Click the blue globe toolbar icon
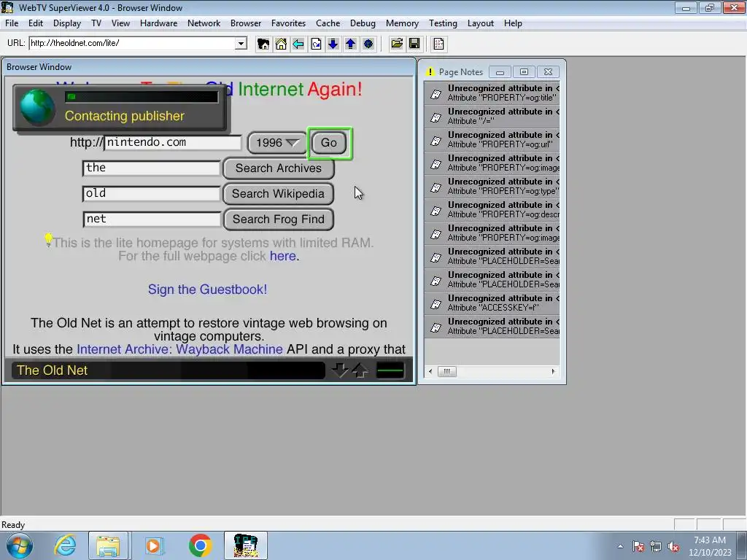The image size is (747, 560). (x=368, y=44)
